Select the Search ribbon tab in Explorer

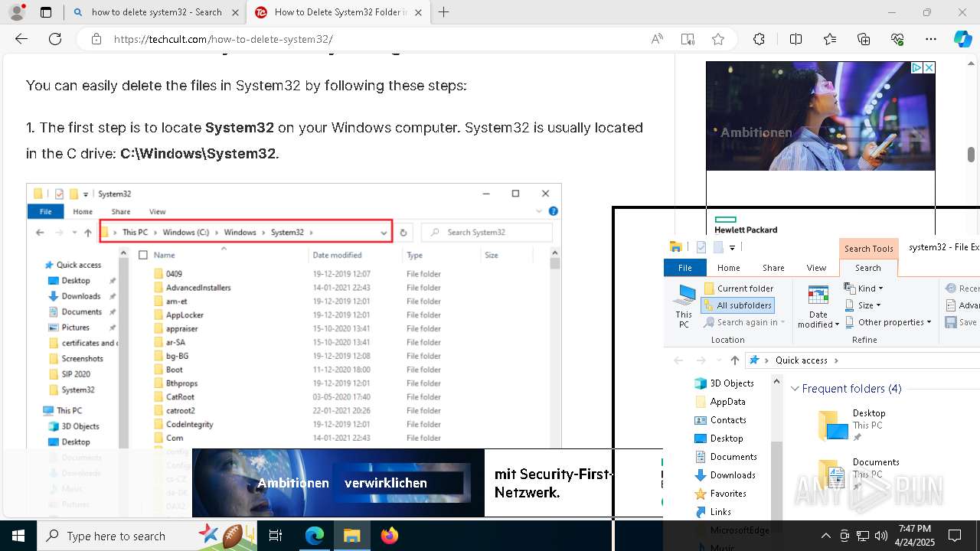tap(868, 268)
